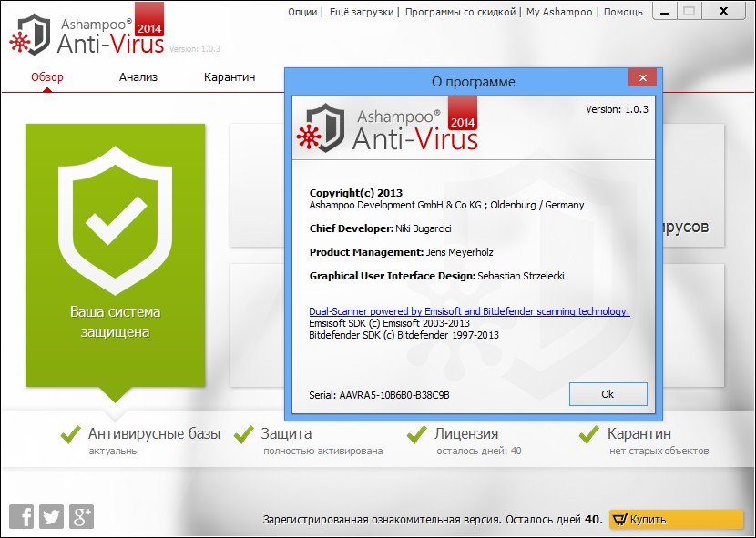The height and width of the screenshot is (538, 756).
Task: Click the Bitdefender SDK copyright line
Action: tap(404, 335)
